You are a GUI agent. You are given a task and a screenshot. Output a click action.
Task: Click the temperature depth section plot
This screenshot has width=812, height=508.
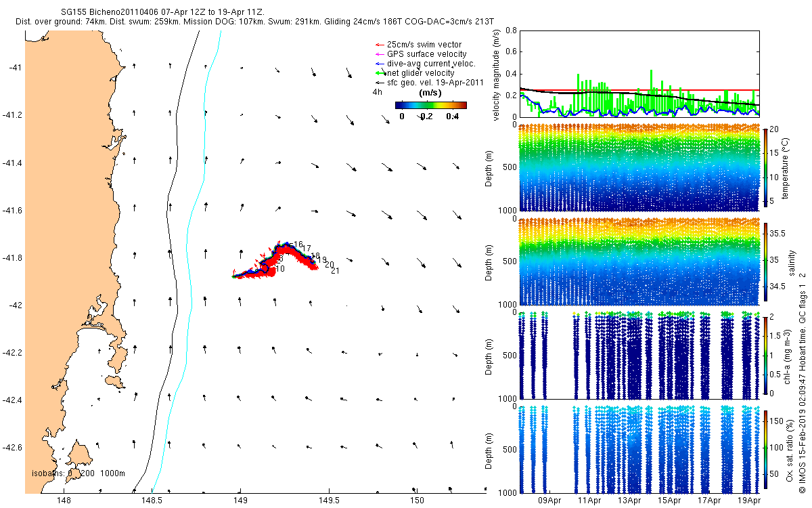[x=639, y=167]
